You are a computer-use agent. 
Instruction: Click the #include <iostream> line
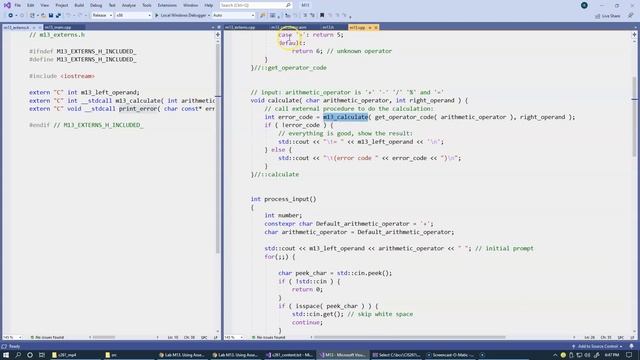(62, 76)
